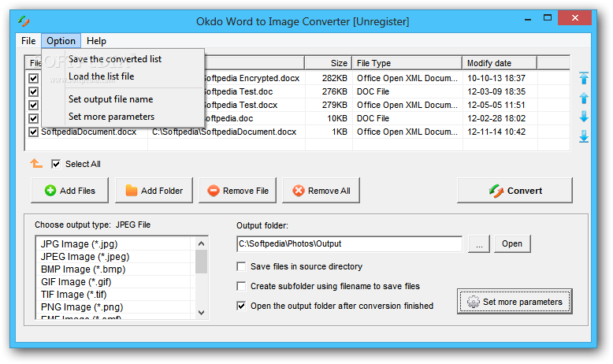The image size is (613, 364).
Task: Move selected file up one position
Action: click(584, 98)
